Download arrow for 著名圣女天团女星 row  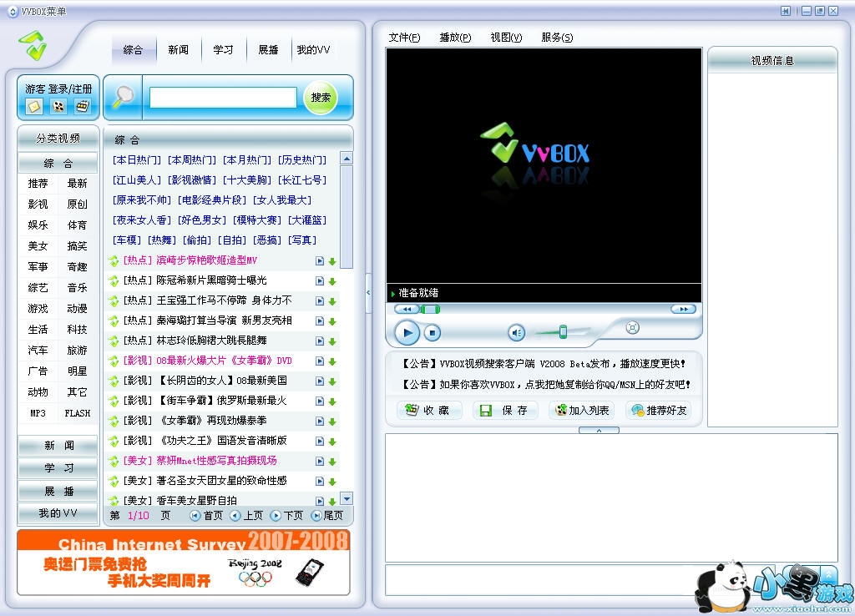click(x=332, y=482)
